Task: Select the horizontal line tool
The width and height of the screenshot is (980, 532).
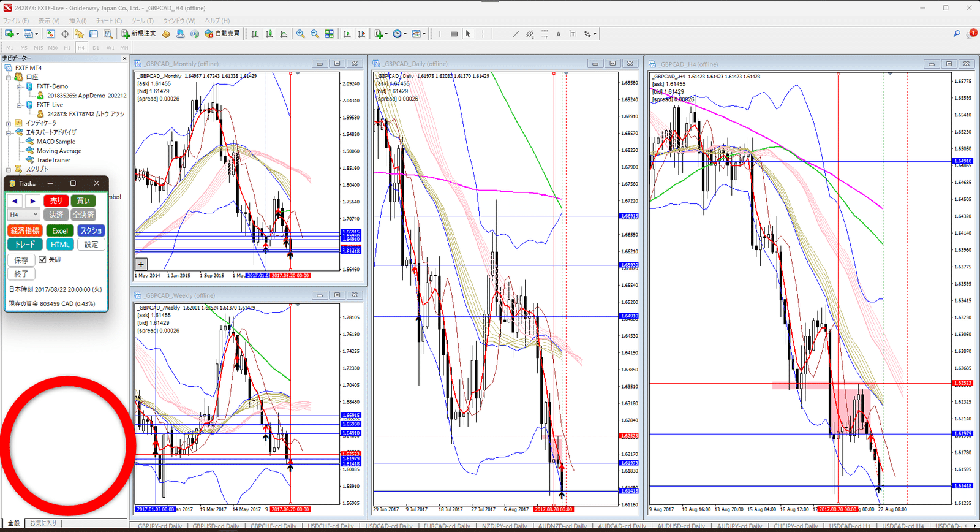Action: (501, 34)
